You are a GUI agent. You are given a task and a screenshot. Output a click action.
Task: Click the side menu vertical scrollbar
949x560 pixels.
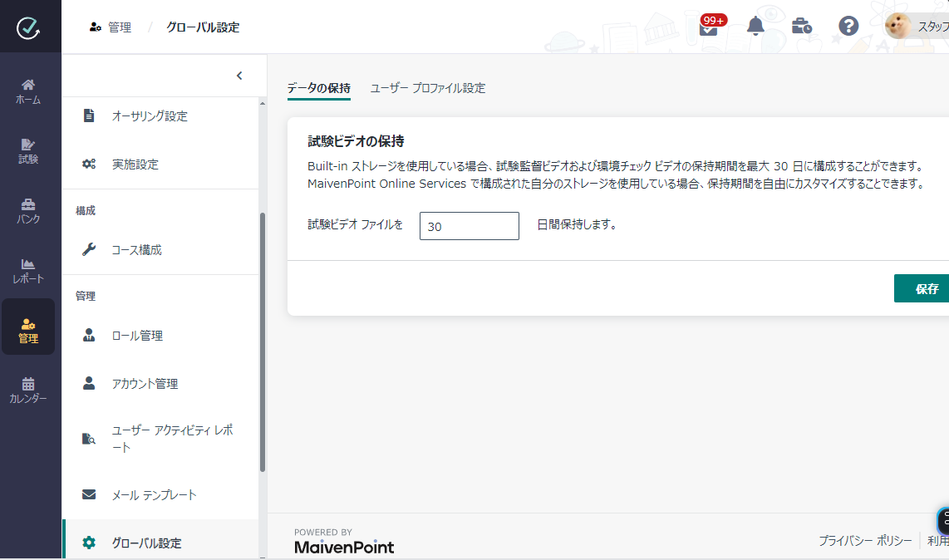tap(263, 341)
